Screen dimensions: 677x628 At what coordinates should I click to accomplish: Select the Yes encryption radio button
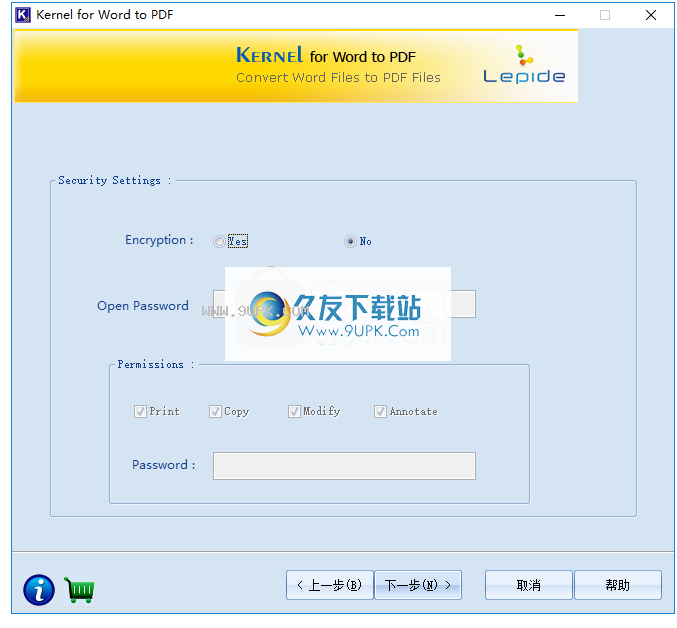coord(219,241)
